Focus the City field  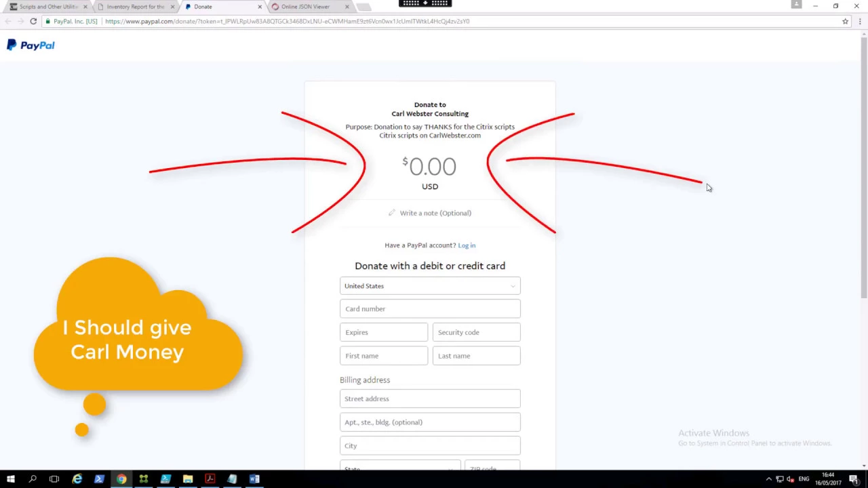pyautogui.click(x=430, y=445)
